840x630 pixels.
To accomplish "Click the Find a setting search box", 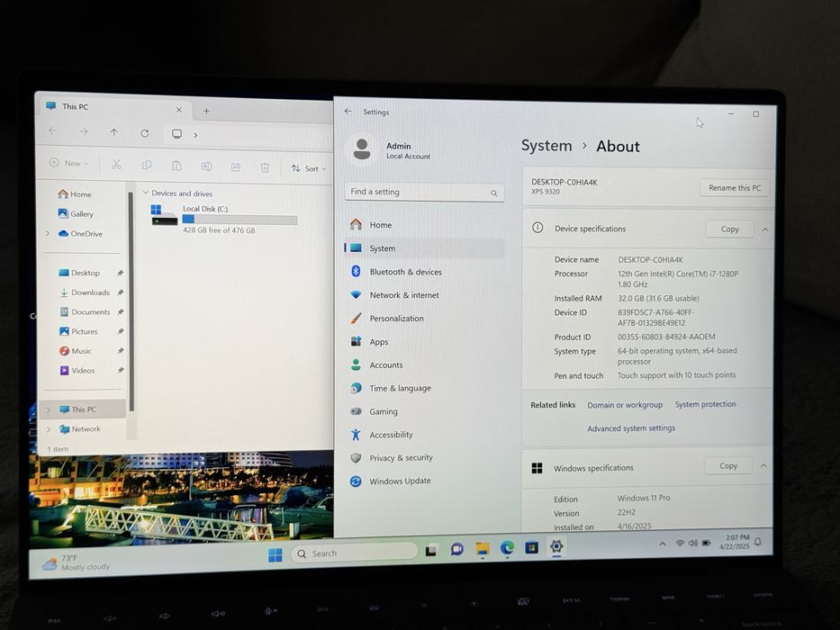I will pos(424,193).
